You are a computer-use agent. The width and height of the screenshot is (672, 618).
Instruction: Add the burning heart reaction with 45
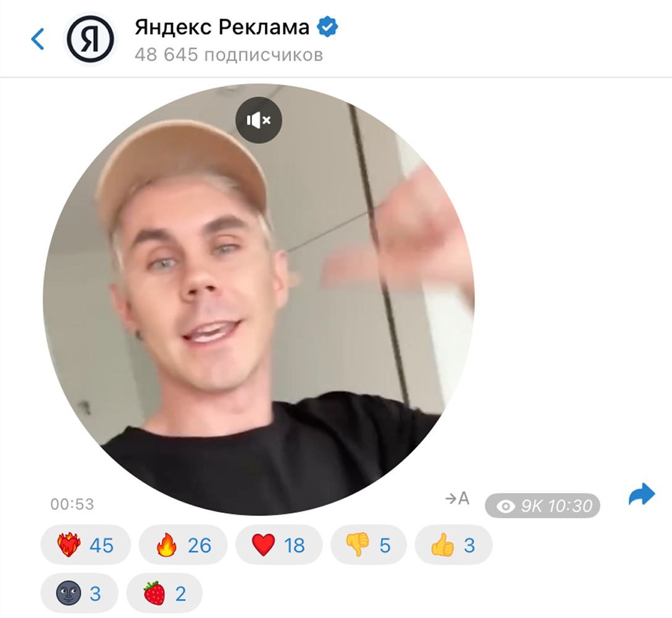click(x=85, y=544)
